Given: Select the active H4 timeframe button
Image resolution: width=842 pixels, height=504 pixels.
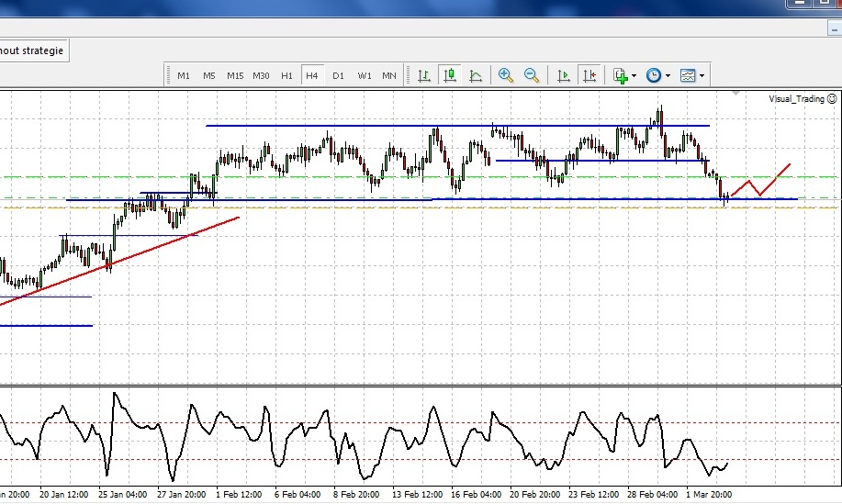Looking at the screenshot, I should [312, 75].
